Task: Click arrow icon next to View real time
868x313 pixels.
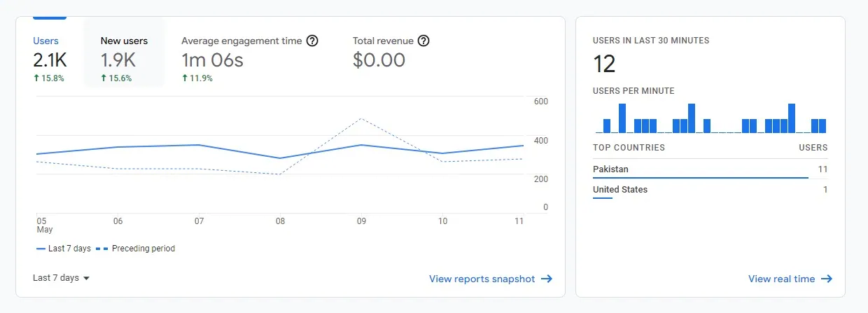Action: pyautogui.click(x=827, y=279)
